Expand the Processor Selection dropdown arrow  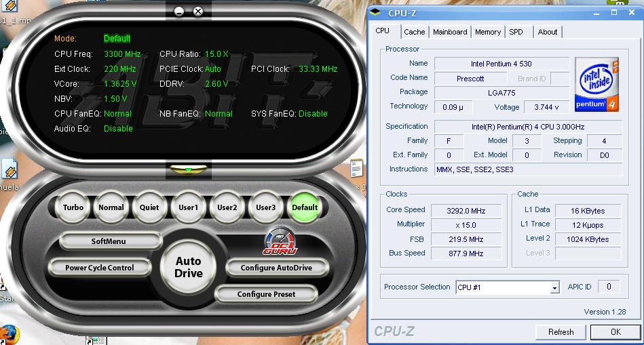pyautogui.click(x=554, y=287)
